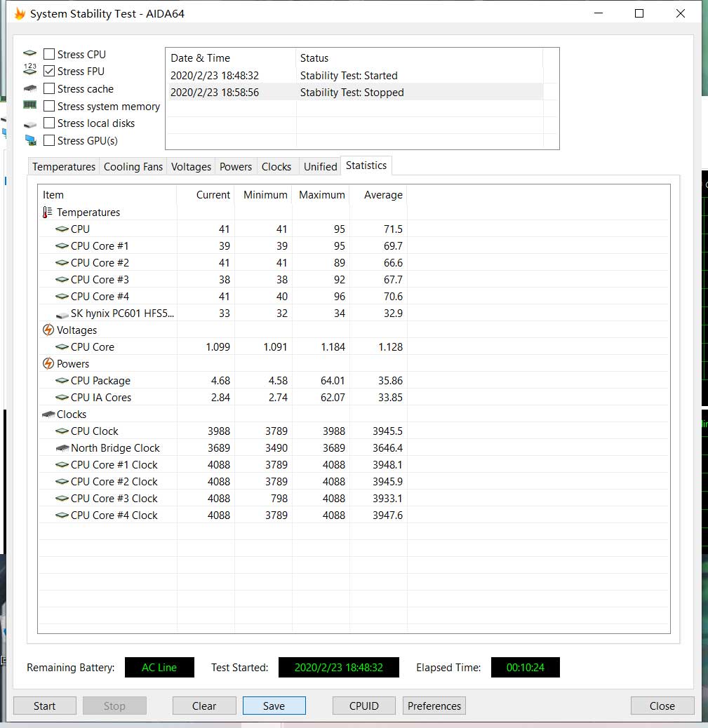708x728 pixels.
Task: Open the Voltages tab
Action: [x=191, y=167]
